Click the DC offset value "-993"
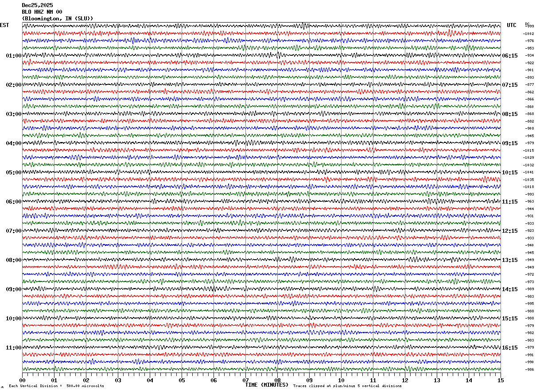The height and width of the screenshot is (392, 536). 529,194
